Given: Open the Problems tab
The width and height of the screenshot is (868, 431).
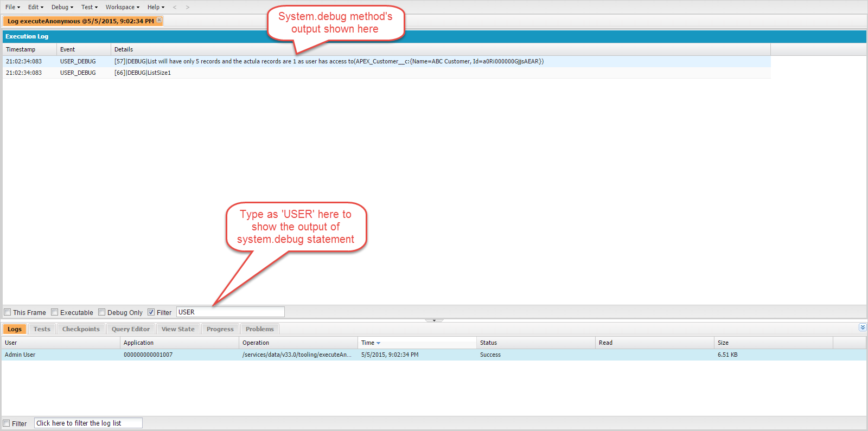Looking at the screenshot, I should click(260, 329).
